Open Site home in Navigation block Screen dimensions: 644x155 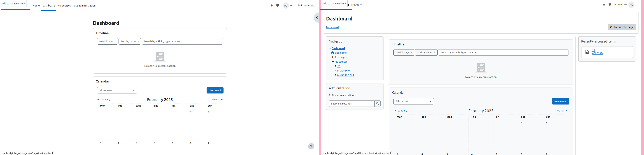340,53
